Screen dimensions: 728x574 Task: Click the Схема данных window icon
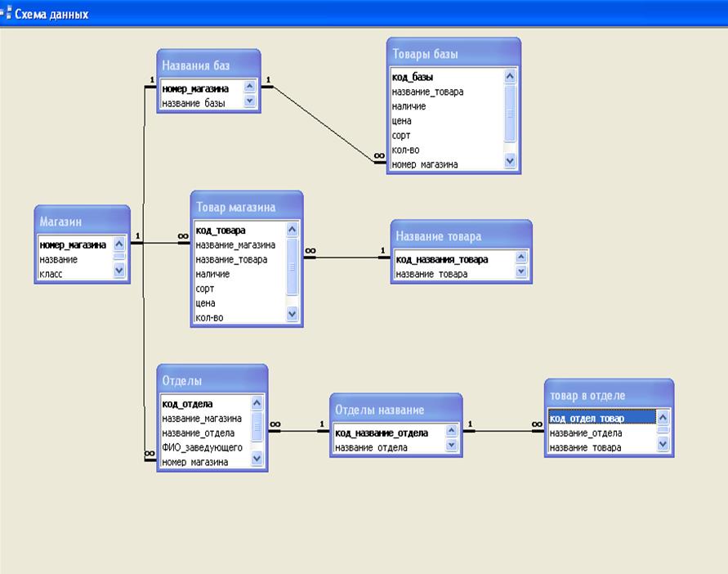[x=6, y=12]
